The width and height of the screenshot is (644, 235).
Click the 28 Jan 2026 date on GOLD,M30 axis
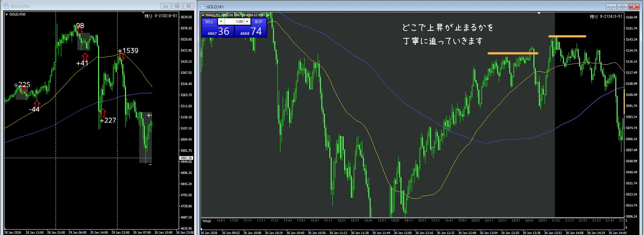[12, 233]
